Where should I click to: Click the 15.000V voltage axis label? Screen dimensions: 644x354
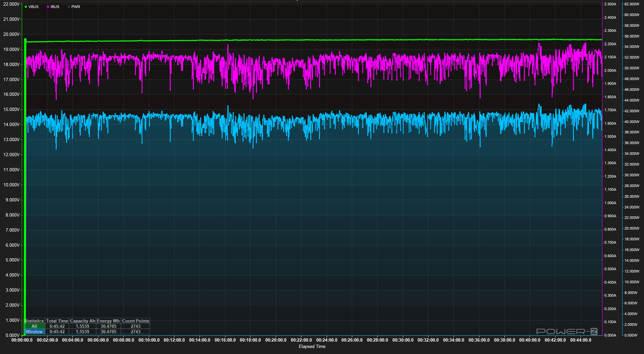point(11,109)
